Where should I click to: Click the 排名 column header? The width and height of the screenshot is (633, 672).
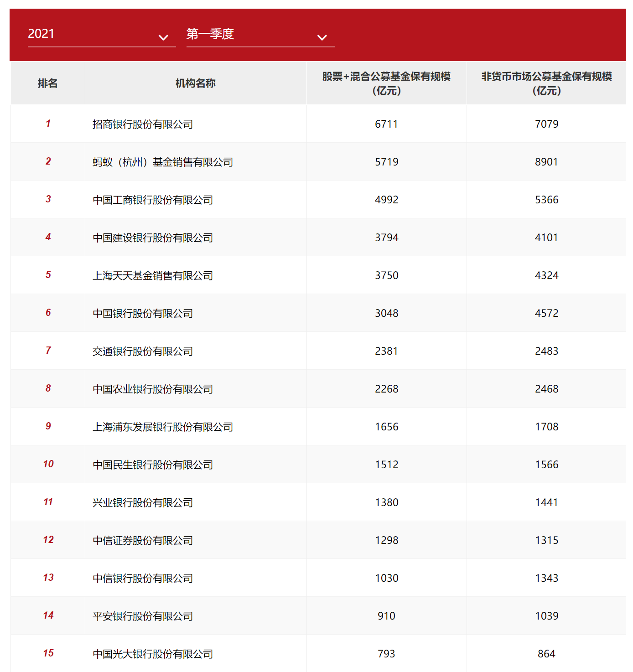click(47, 83)
